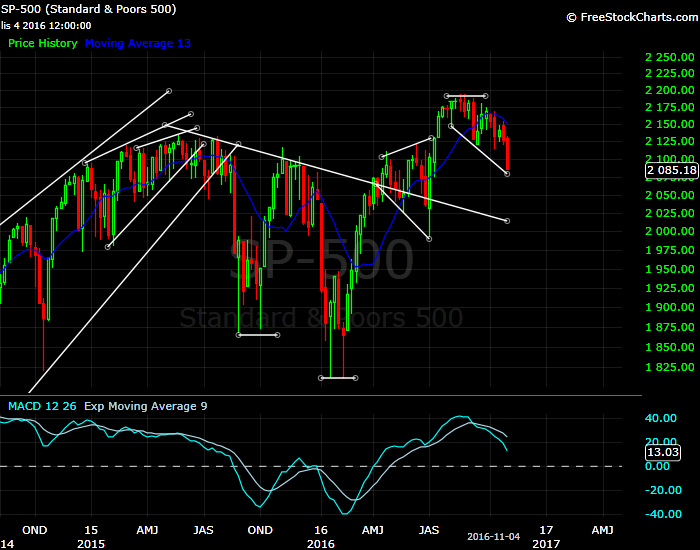Click the 0.00 MACD axis label
The width and height of the screenshot is (700, 550).
coord(658,467)
